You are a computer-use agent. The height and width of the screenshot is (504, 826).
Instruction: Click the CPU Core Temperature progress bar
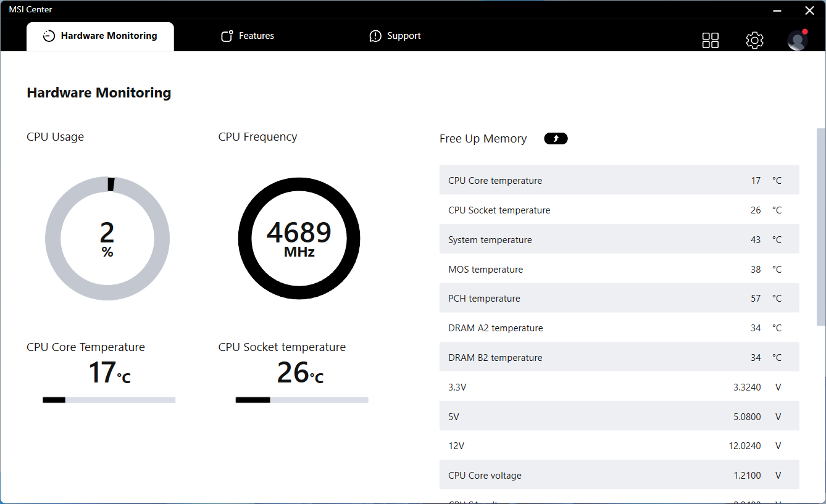[x=109, y=400]
